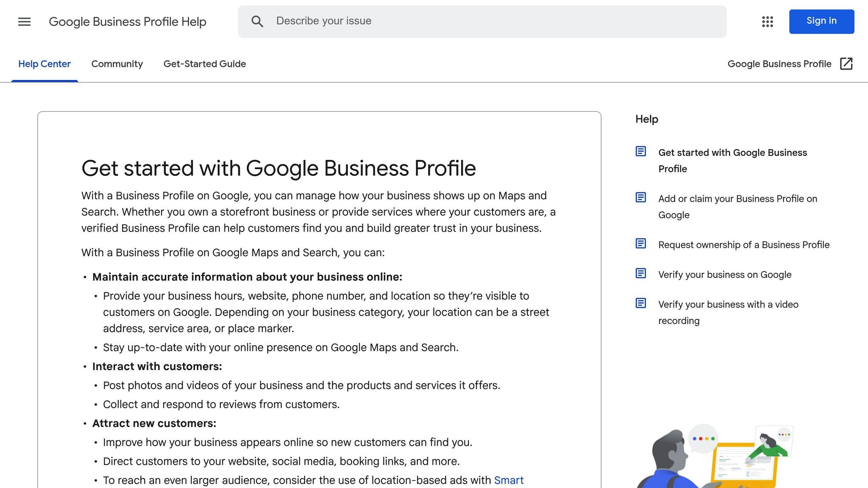
Task: Open Verify your business on Google link
Action: (x=725, y=274)
